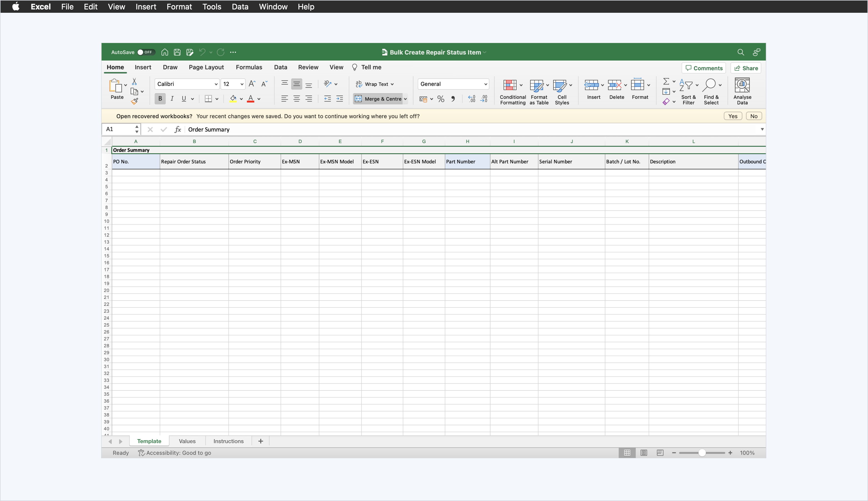Open the Values sheet tab
The height and width of the screenshot is (501, 868).
(x=187, y=441)
